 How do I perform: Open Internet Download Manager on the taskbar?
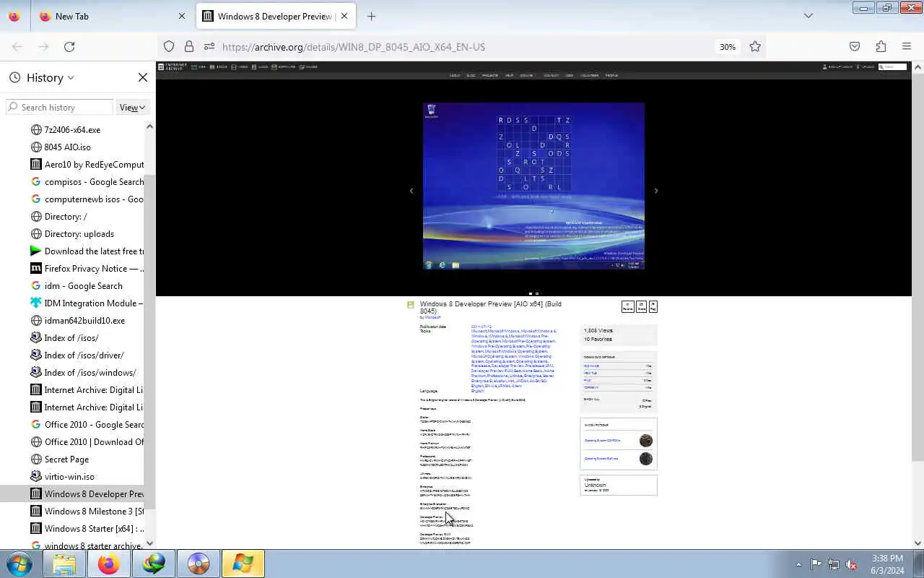click(154, 564)
